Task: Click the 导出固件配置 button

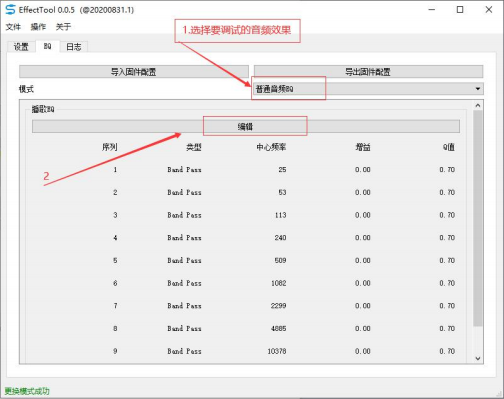Action: (x=368, y=72)
